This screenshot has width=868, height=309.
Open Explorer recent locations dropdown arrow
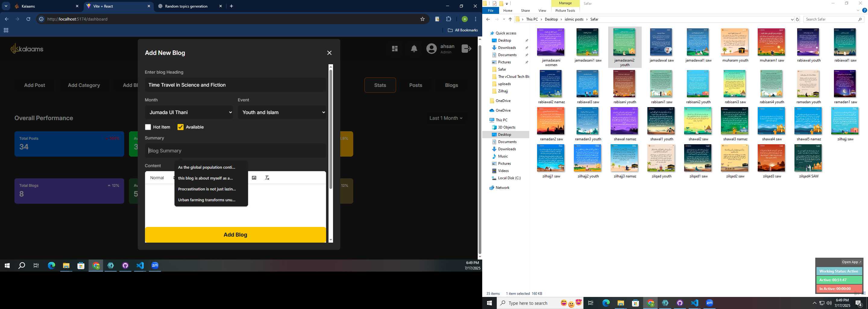coord(504,20)
